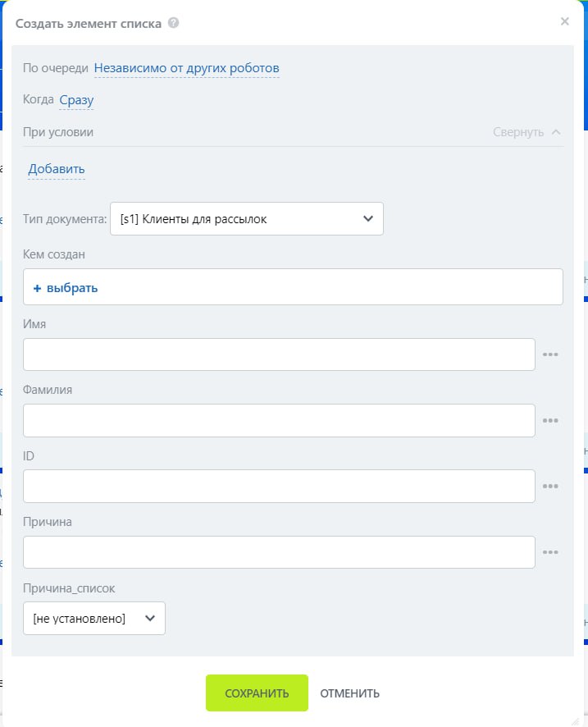588x727 pixels.
Task: Change queue setting Независимо от других роботов
Action: pos(187,67)
